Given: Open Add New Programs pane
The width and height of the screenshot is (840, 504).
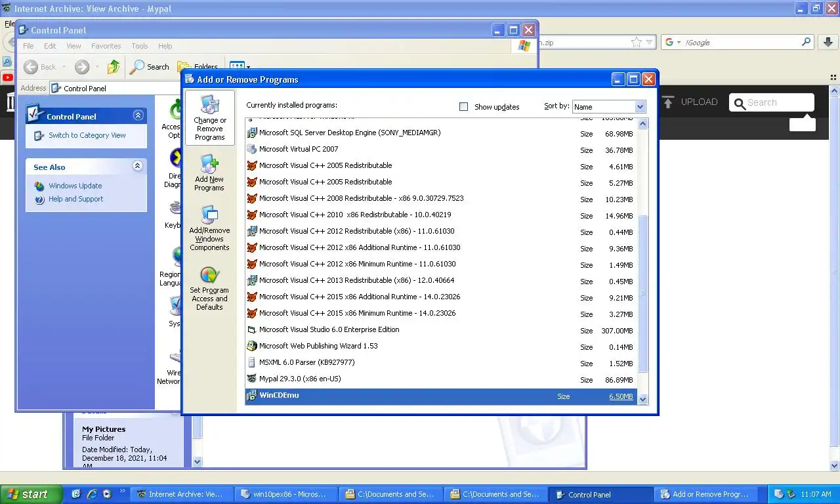Looking at the screenshot, I should tap(209, 173).
